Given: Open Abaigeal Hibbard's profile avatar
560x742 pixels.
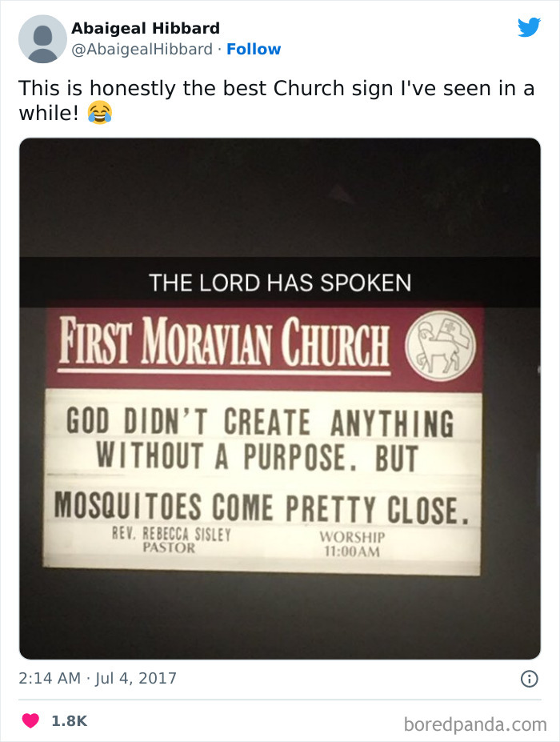Looking at the screenshot, I should click(42, 38).
